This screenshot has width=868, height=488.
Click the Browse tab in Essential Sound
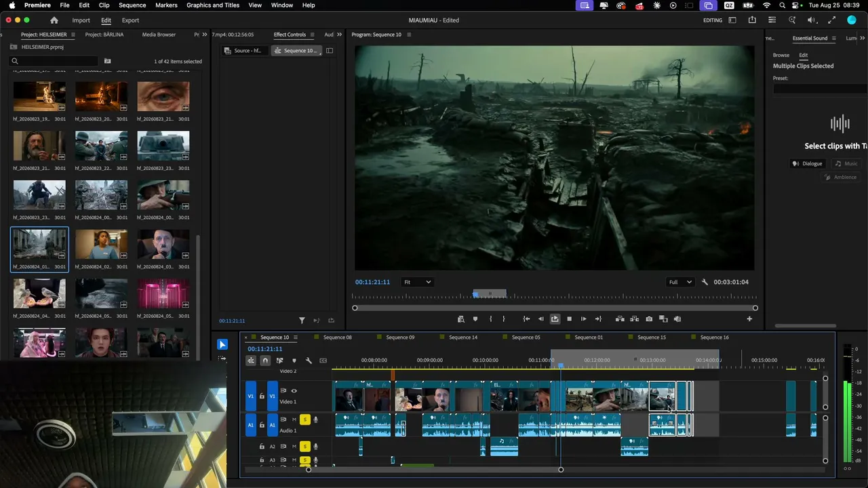[x=781, y=55]
